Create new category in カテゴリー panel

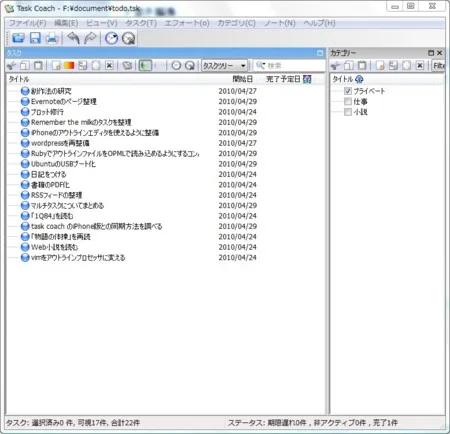[380, 65]
